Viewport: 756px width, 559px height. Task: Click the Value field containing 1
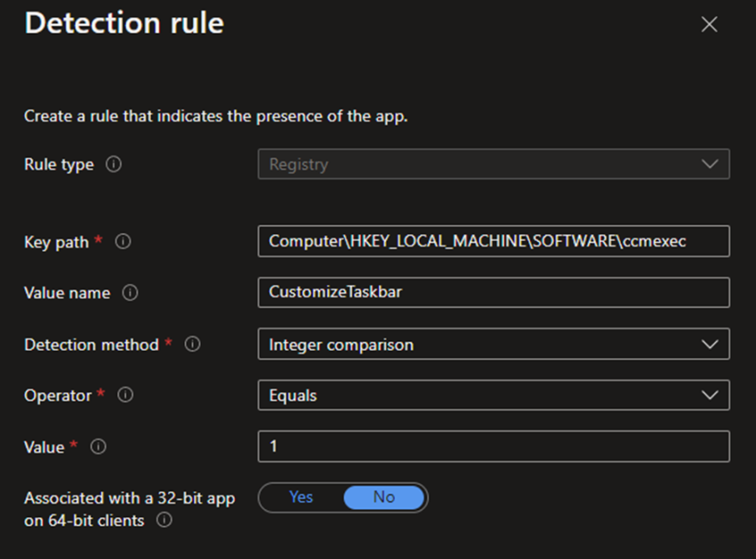[x=494, y=447]
